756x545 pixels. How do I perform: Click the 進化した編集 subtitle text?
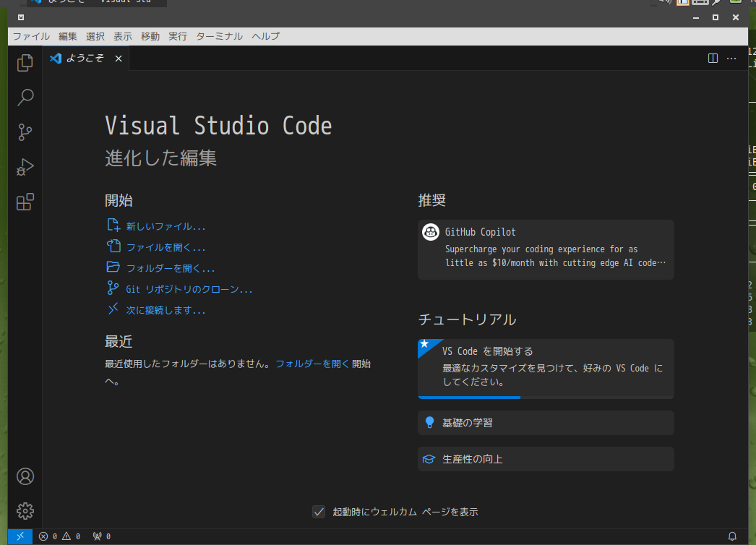161,158
